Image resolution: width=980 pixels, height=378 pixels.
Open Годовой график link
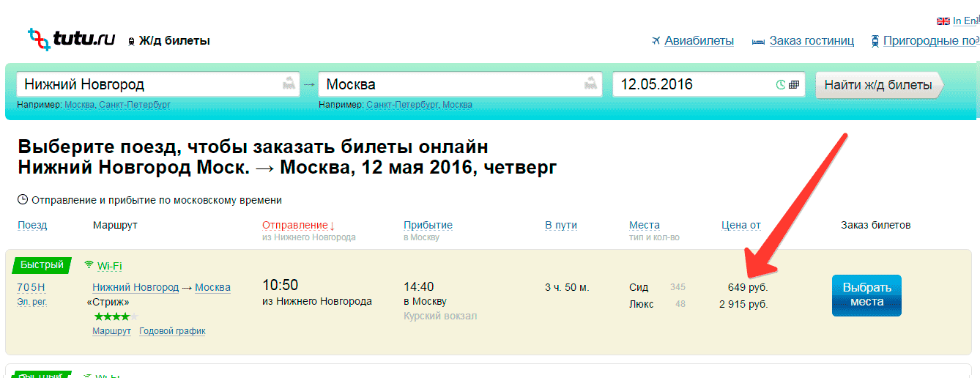click(x=173, y=331)
